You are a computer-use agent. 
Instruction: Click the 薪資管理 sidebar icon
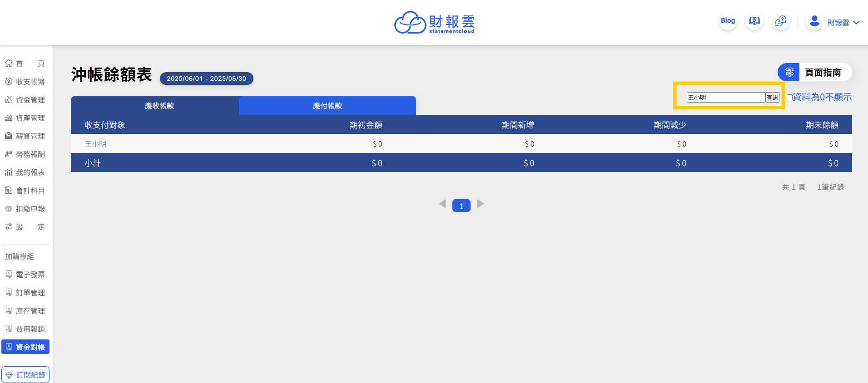(9, 136)
